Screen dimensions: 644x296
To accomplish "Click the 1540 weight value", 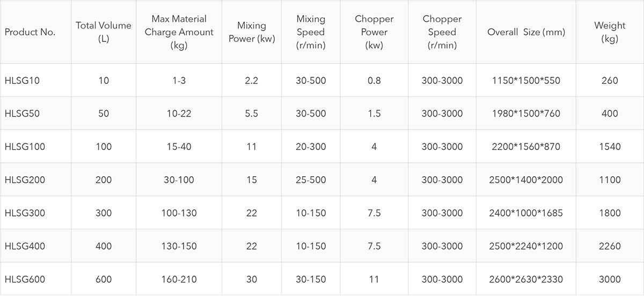I will [610, 147].
